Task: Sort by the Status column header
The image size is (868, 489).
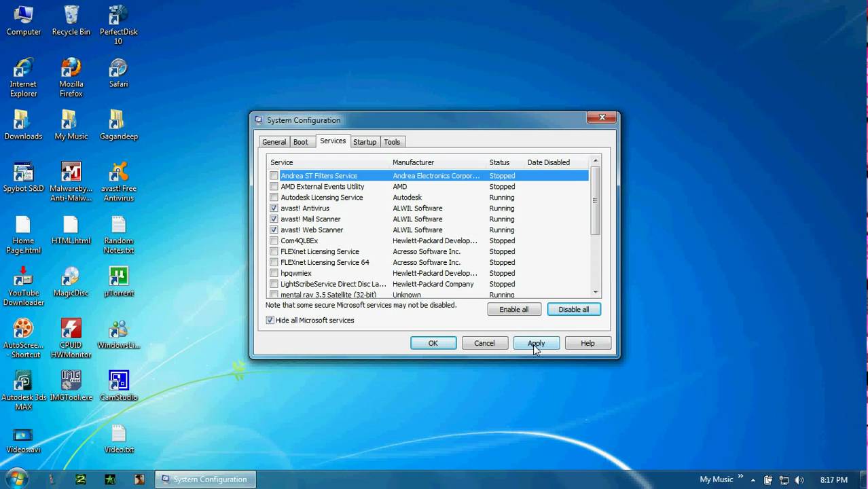Action: [x=505, y=162]
